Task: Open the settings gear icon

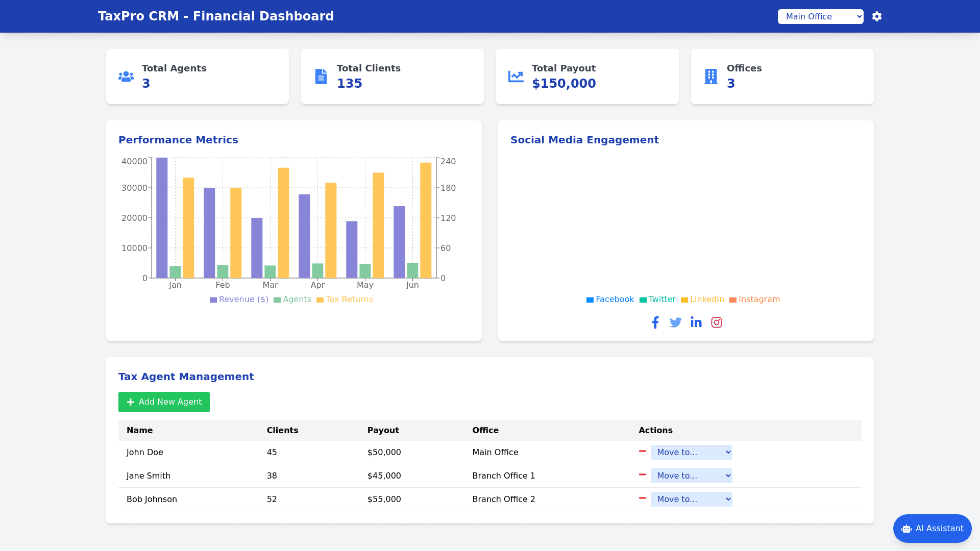Action: (x=877, y=16)
